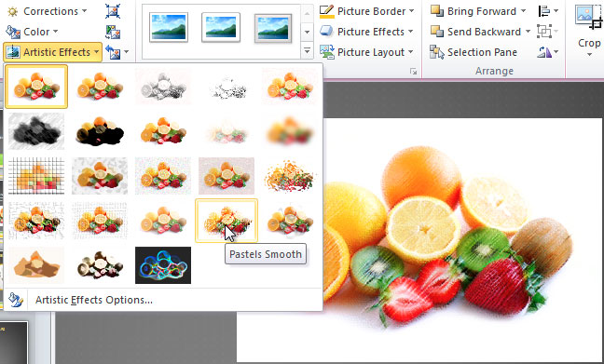
Task: Apply the Film Grain effect
Action: point(163,176)
